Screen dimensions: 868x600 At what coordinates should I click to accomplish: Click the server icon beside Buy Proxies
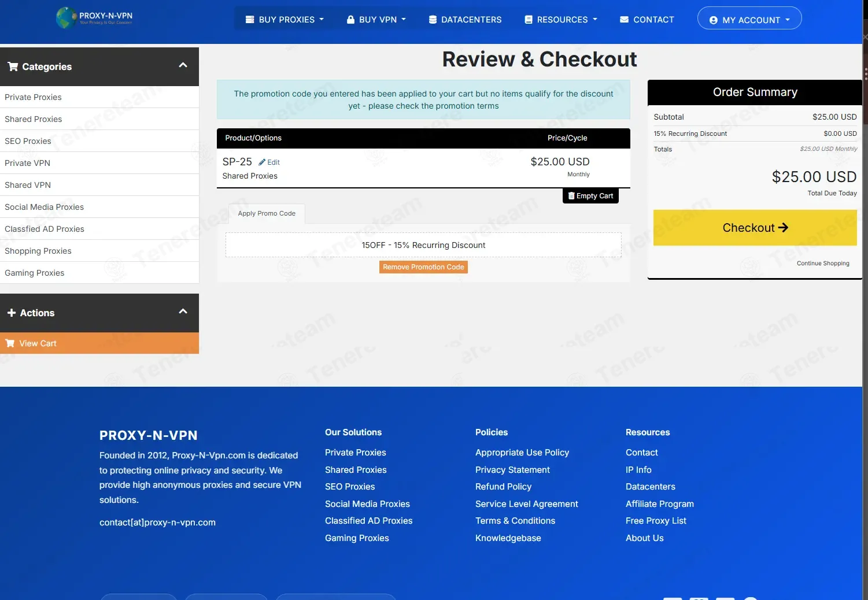250,20
